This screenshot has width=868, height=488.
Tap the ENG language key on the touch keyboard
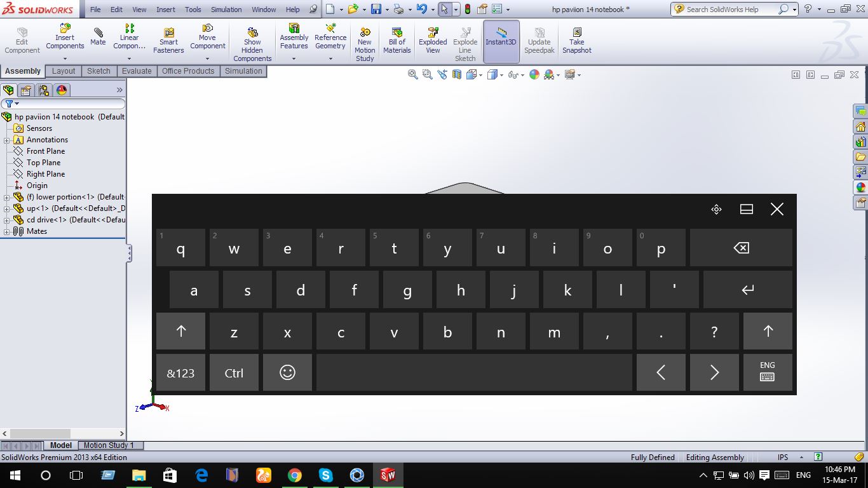pyautogui.click(x=768, y=373)
